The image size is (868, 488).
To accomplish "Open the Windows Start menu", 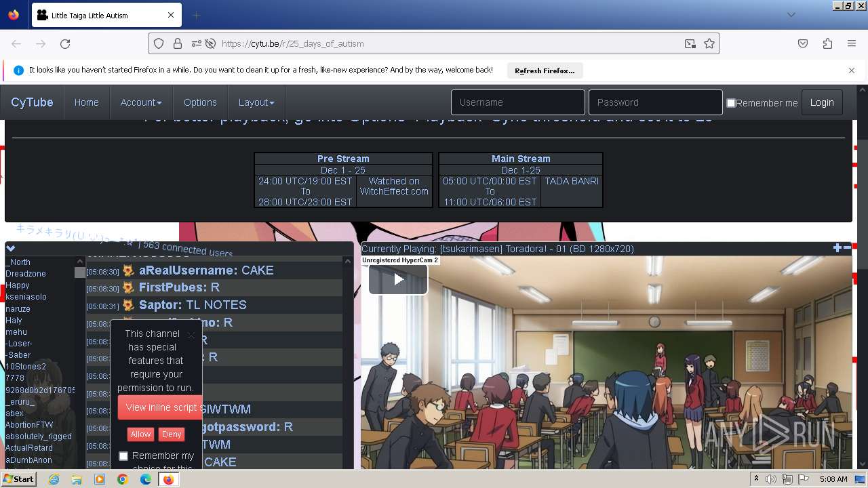I will [18, 479].
